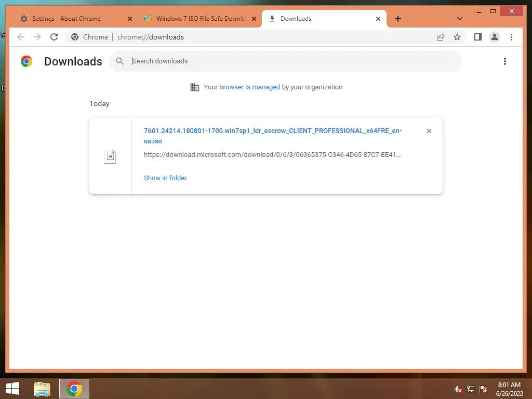532x399 pixels.
Task: Click the Chrome logo beside the Downloads title
Action: 26,61
